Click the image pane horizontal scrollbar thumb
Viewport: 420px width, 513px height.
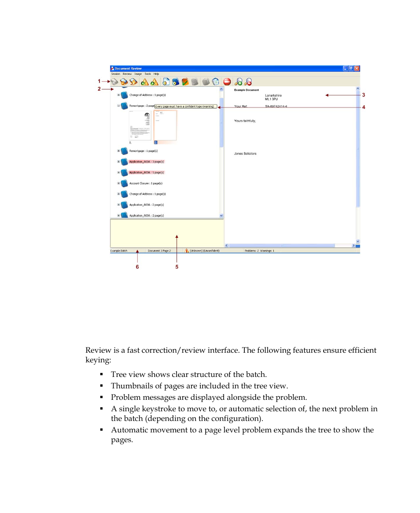(x=282, y=245)
